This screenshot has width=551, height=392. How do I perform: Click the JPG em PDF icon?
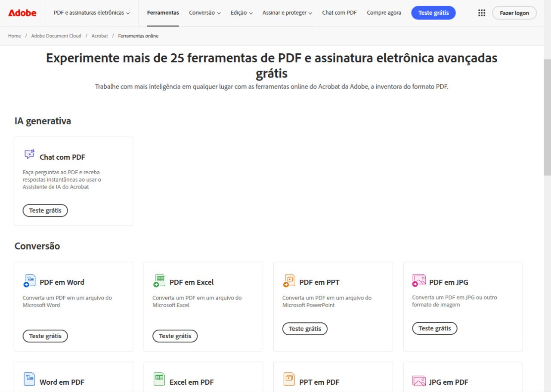coord(419,381)
